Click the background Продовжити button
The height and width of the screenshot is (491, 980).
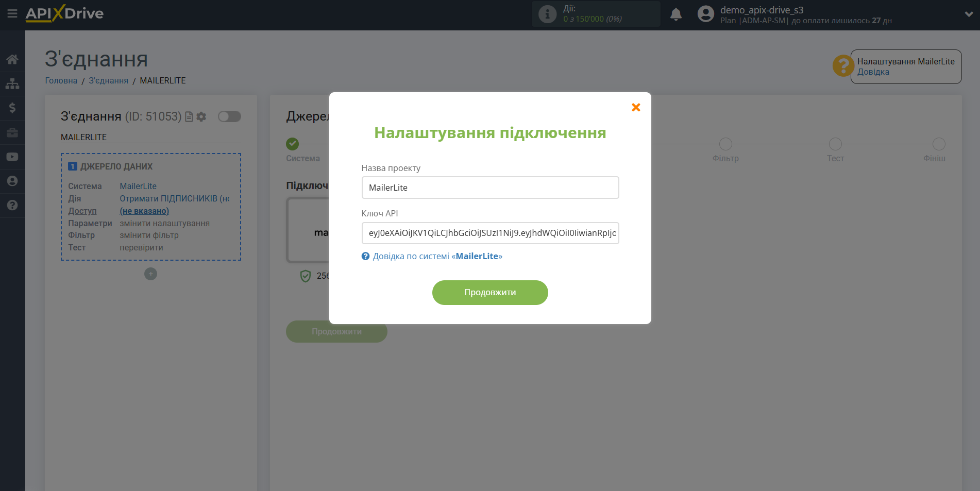[336, 331]
